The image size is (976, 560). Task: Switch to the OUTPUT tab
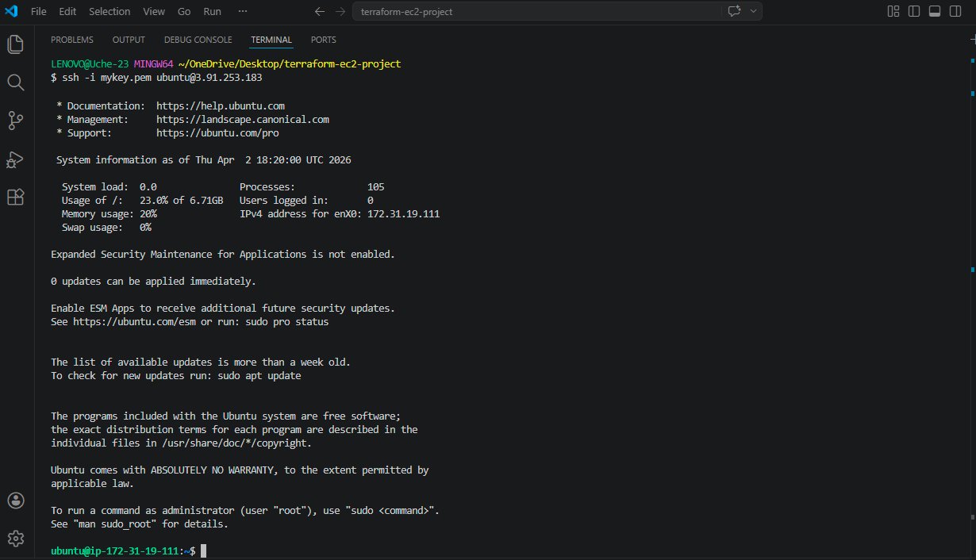point(129,40)
